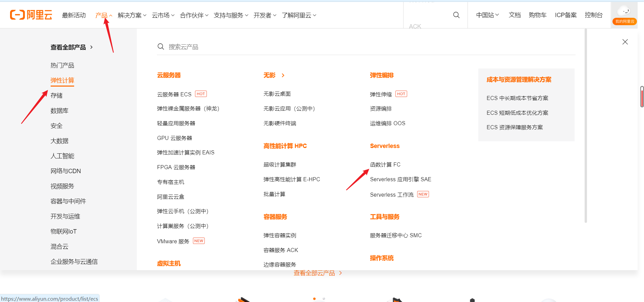Open 运维编排 OOS
The image size is (644, 302).
coord(388,123)
